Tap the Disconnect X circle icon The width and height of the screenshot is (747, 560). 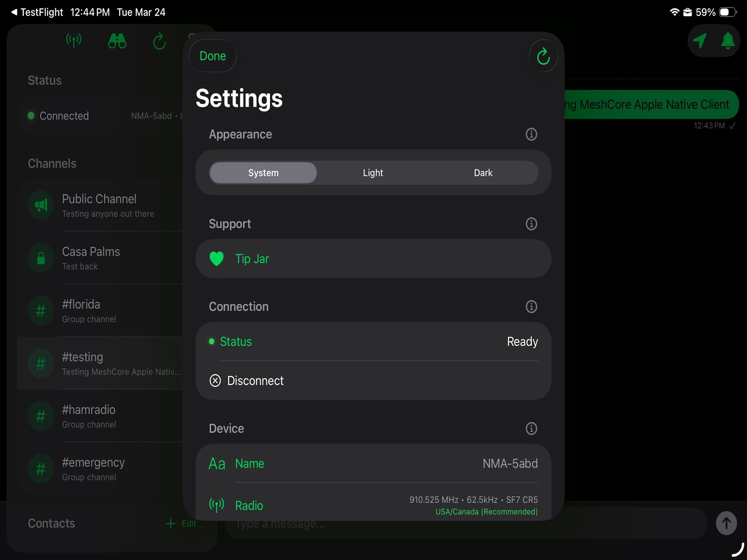click(x=215, y=381)
